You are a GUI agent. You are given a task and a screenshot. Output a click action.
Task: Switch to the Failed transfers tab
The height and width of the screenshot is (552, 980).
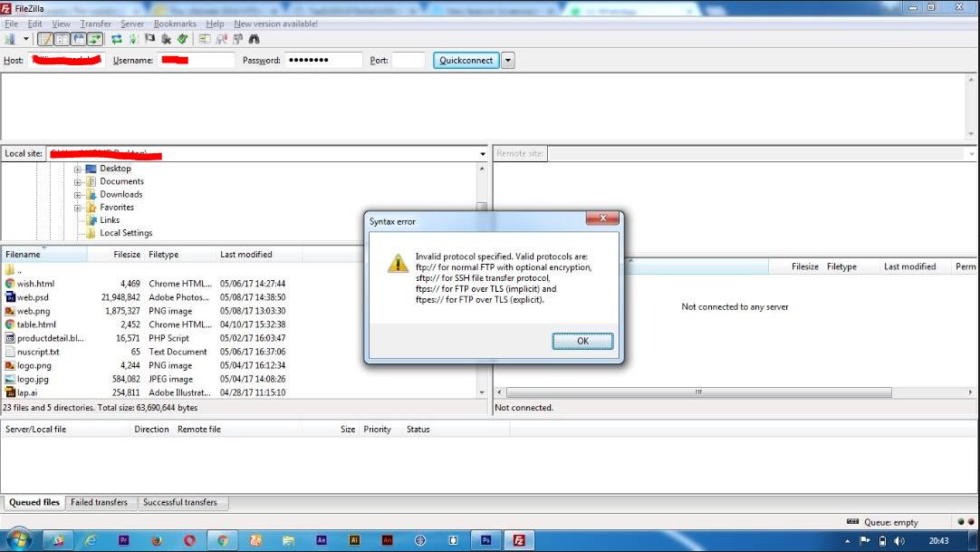(99, 502)
